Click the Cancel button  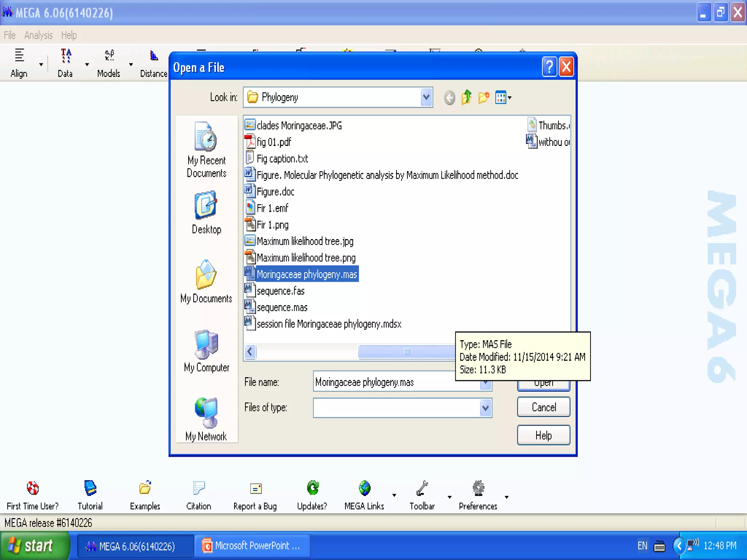click(x=543, y=407)
